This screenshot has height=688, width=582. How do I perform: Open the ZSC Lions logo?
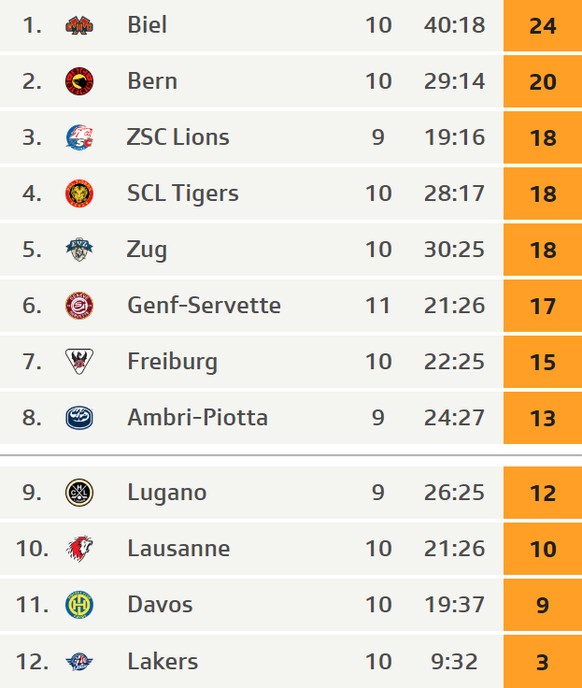pos(79,137)
